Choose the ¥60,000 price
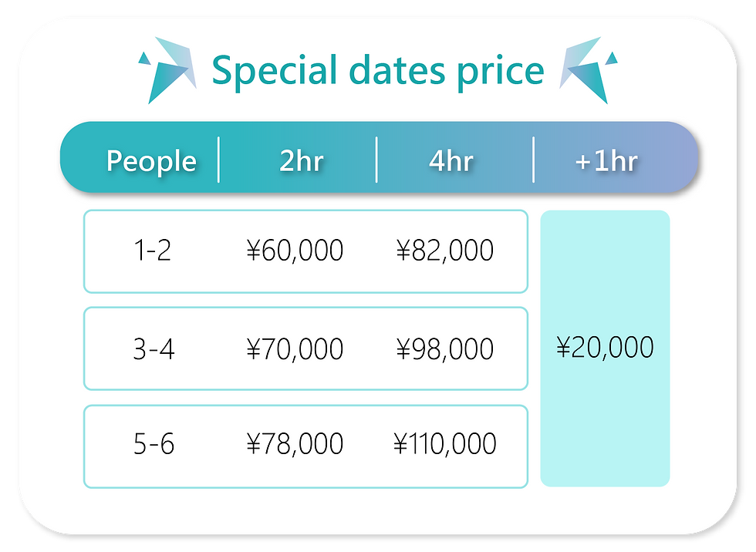The image size is (756, 552). coord(295,251)
